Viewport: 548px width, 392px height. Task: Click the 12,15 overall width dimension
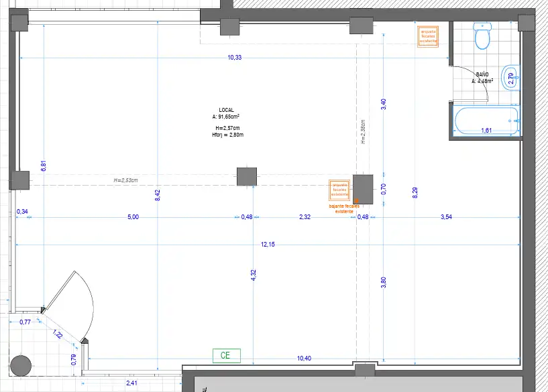coord(268,245)
